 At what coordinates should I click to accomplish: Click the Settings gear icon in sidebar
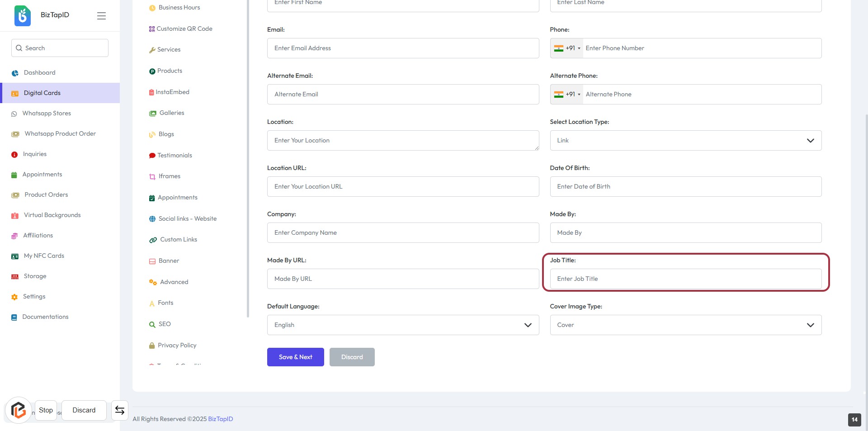pos(14,297)
